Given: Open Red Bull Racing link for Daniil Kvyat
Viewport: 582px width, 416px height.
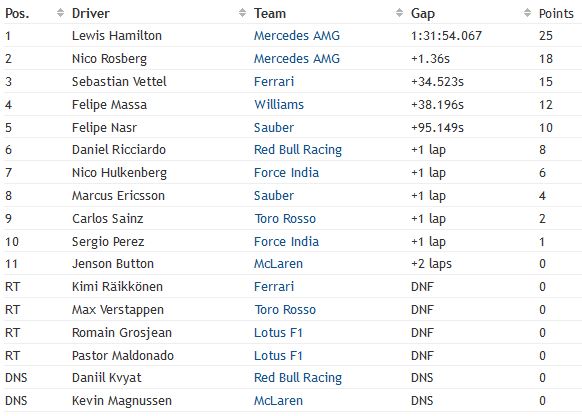Looking at the screenshot, I should coord(298,378).
